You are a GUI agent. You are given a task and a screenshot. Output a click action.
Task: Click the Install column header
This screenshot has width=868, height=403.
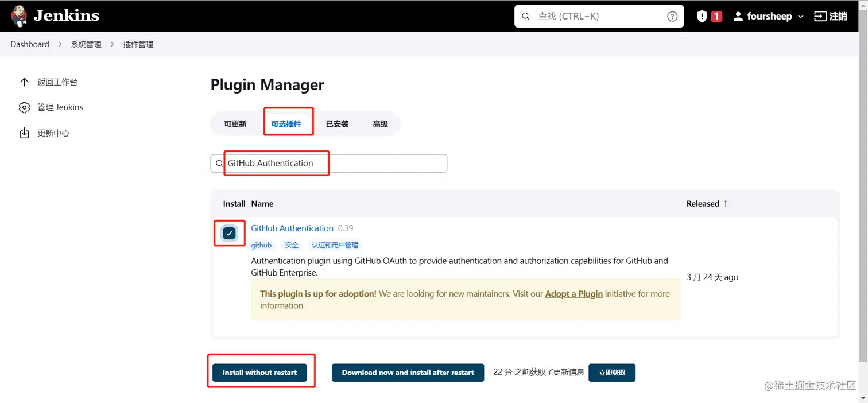234,204
